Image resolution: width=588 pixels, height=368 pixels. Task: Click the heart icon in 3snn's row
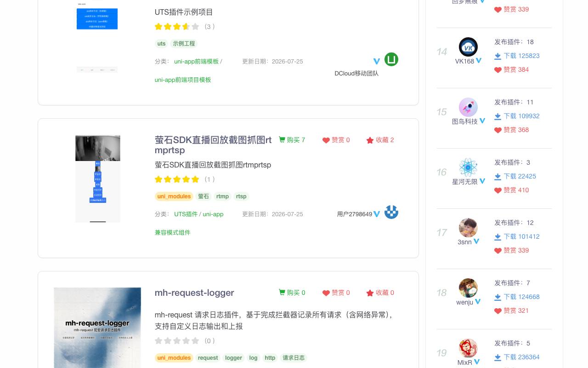[498, 251]
